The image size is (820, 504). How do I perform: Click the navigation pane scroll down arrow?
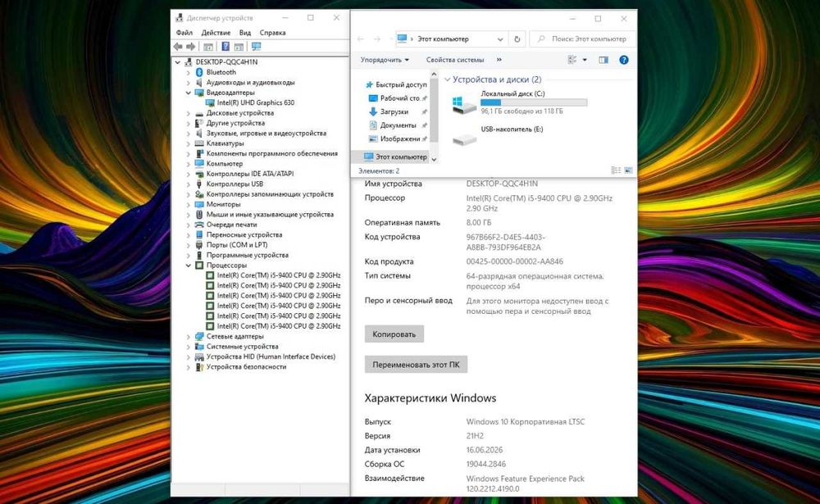pos(434,159)
